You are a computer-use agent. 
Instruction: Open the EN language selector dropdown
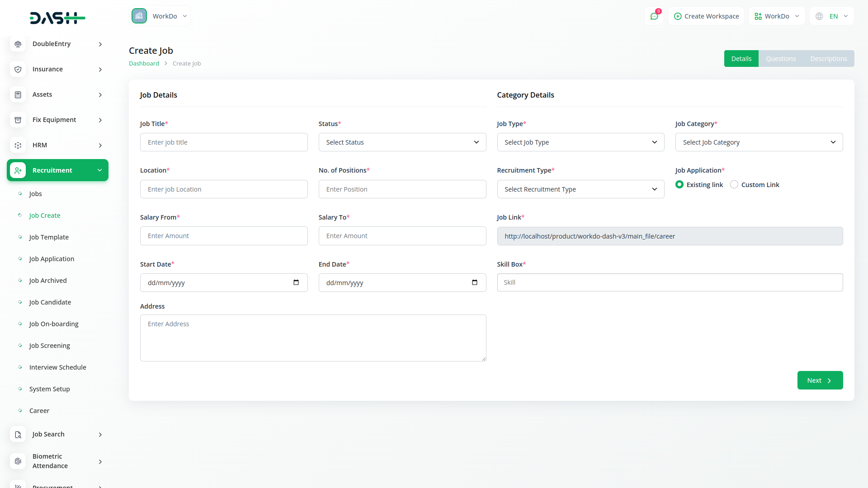[x=832, y=16]
